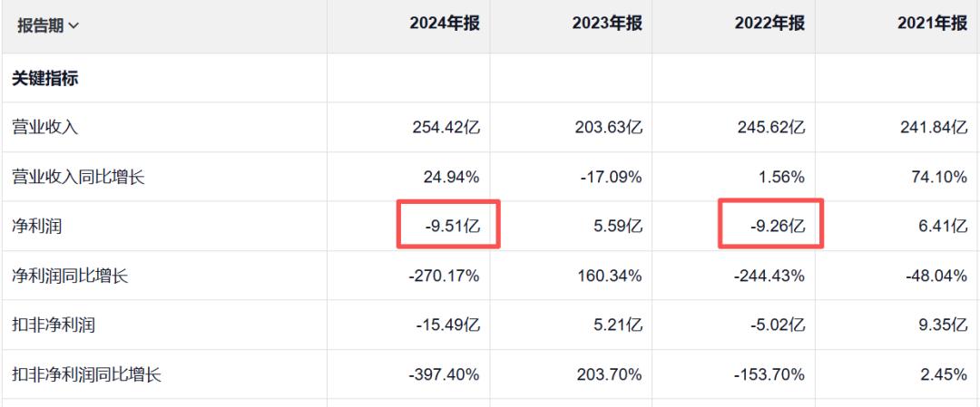Viewport: 980px width, 407px height.
Task: Select the 2024年报 column header
Action: pyautogui.click(x=444, y=24)
